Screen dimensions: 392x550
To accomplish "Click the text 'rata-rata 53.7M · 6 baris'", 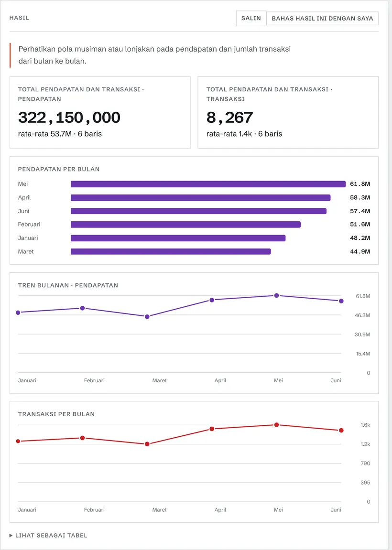I will [60, 134].
